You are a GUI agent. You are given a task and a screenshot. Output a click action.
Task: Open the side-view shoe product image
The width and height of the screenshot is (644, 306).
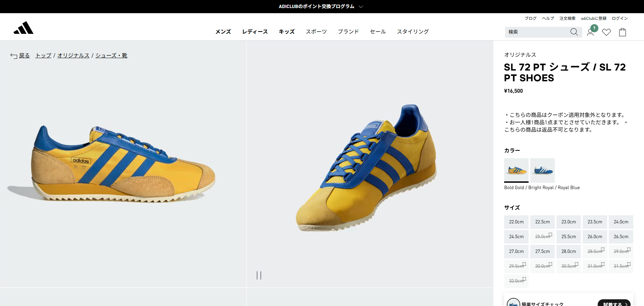[x=123, y=164]
